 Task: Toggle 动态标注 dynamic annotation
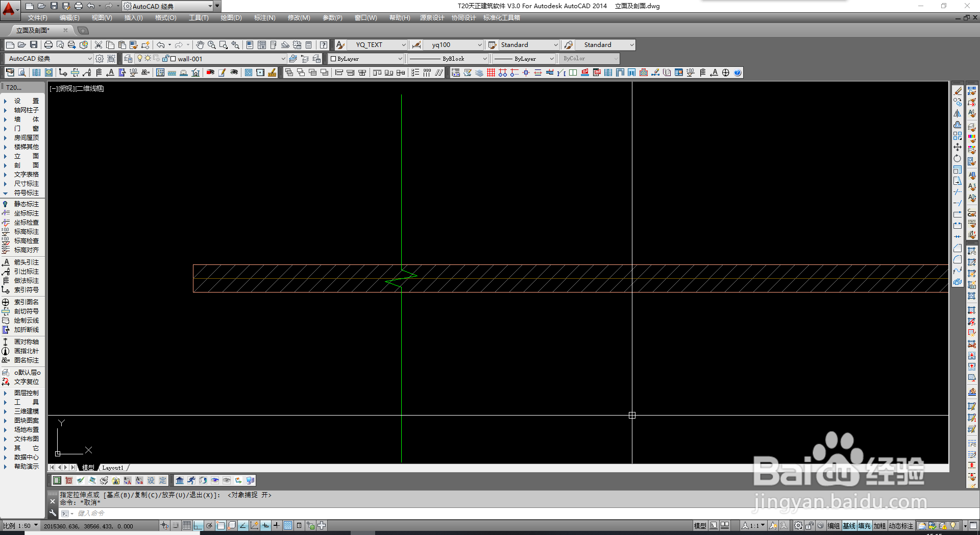[901, 526]
